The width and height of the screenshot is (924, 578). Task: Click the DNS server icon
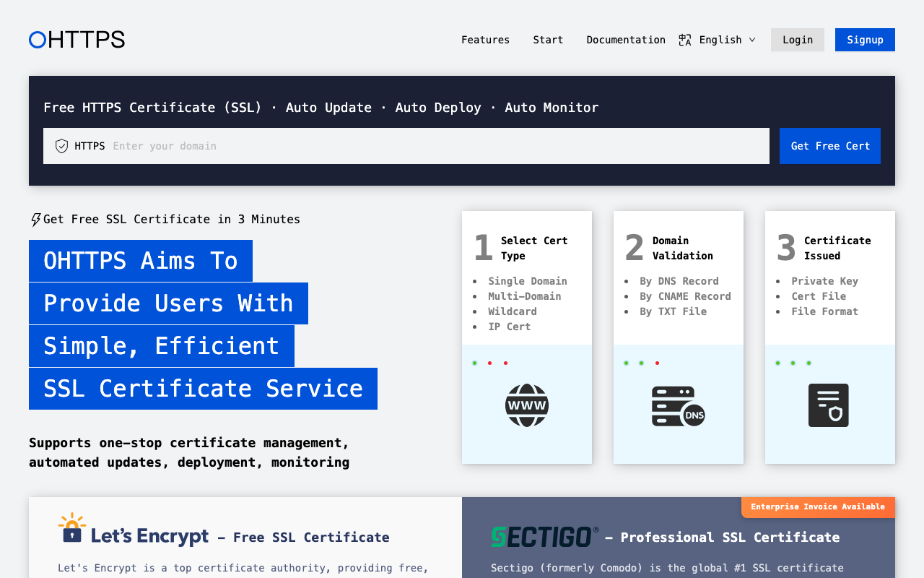[678, 406]
